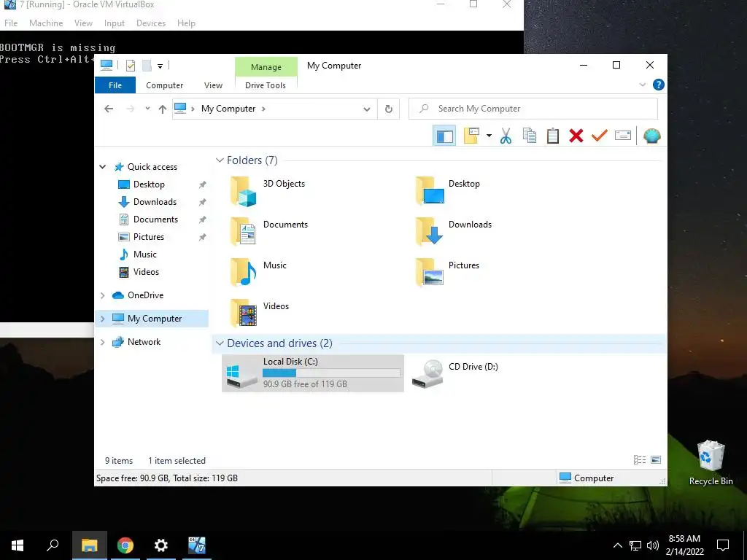
Task: Open Classic Explorer settings shell icon
Action: pos(651,136)
